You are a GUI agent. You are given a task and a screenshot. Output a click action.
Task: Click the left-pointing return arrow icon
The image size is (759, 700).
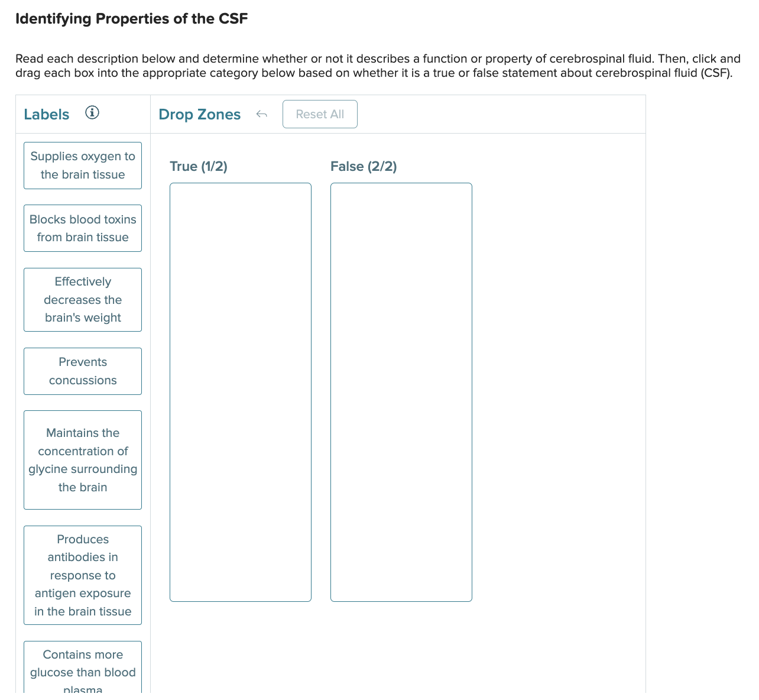pyautogui.click(x=261, y=114)
